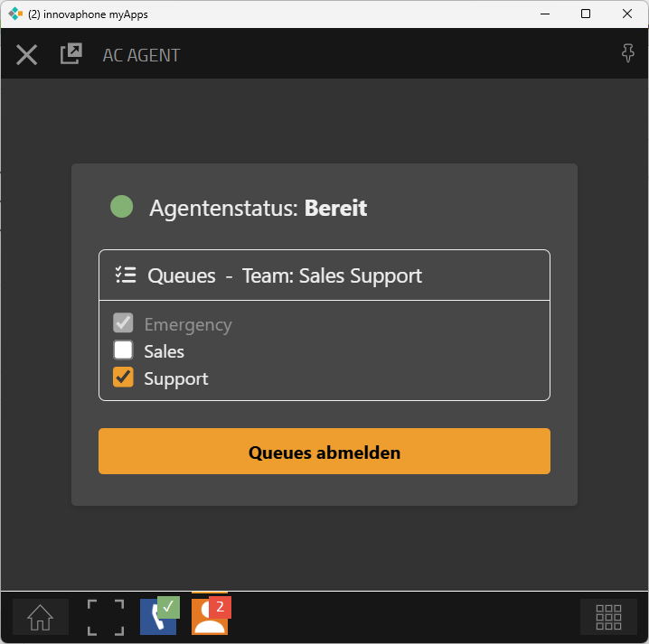This screenshot has height=644, width=649.
Task: Maximize the innovaphone myApps window
Action: (x=586, y=14)
